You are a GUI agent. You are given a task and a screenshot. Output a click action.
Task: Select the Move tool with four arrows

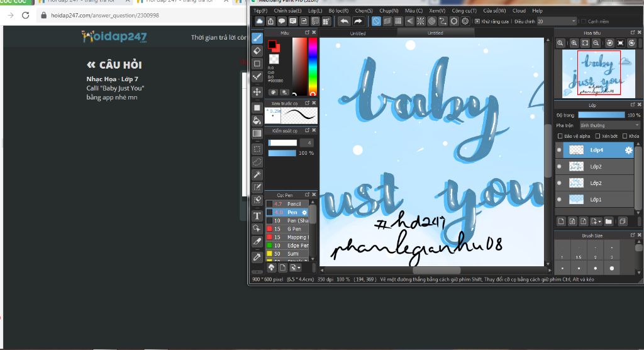[257, 92]
